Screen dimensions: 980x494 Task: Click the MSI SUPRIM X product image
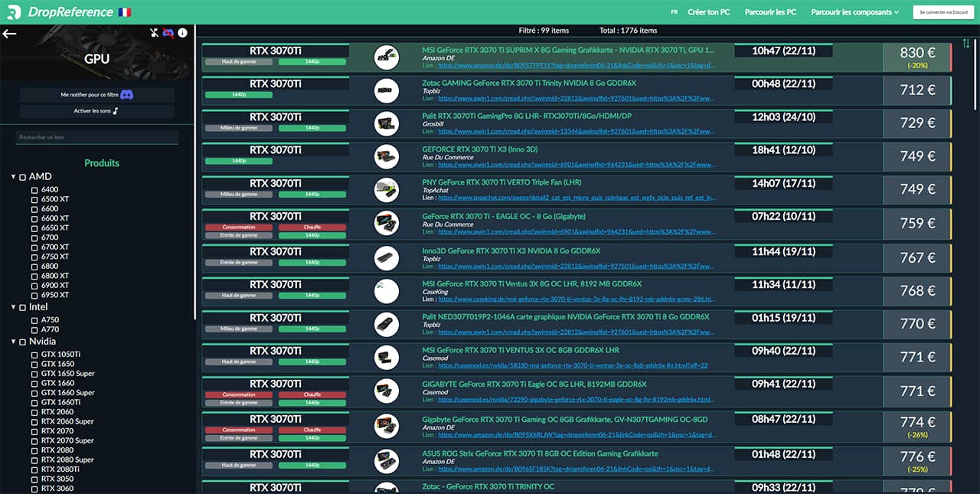pyautogui.click(x=387, y=57)
